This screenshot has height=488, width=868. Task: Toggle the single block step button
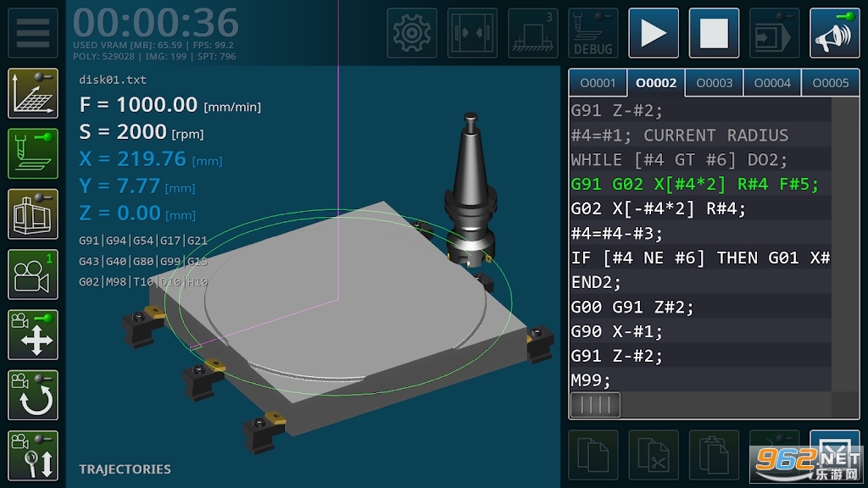click(774, 33)
